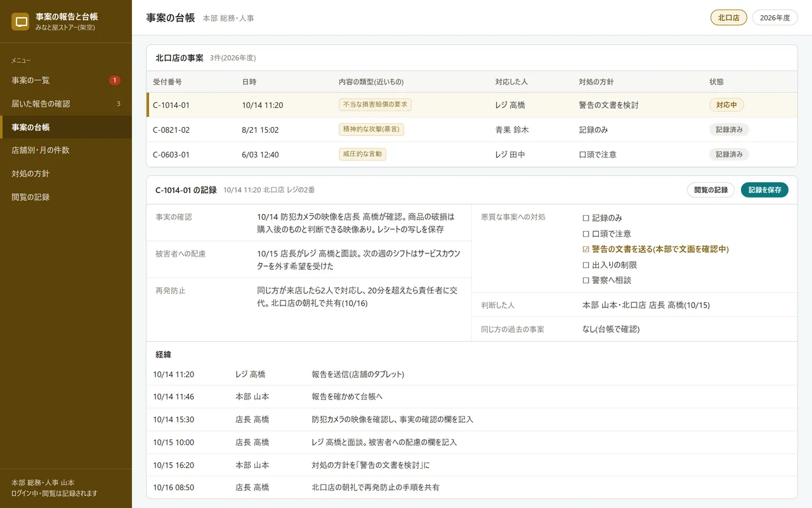Check the 口頭で注意 option
Viewport: 812px width, 508px height.
pyautogui.click(x=606, y=234)
